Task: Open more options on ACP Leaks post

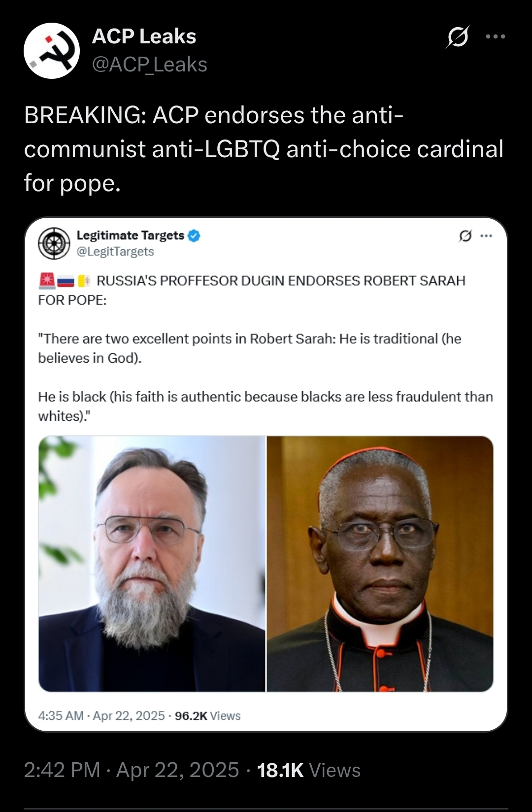Action: point(496,36)
